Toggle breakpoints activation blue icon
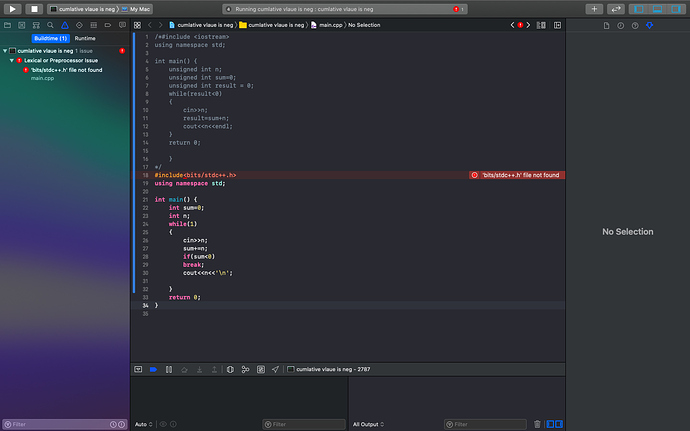 (x=153, y=369)
